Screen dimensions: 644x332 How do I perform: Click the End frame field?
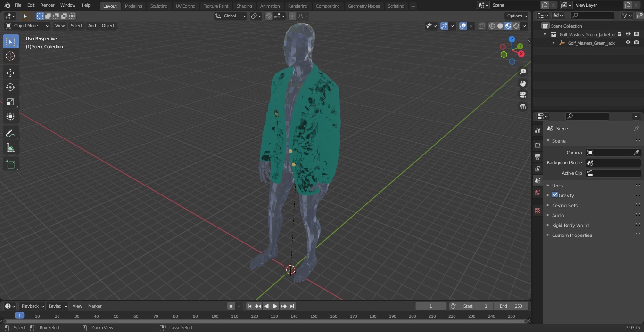(x=511, y=306)
